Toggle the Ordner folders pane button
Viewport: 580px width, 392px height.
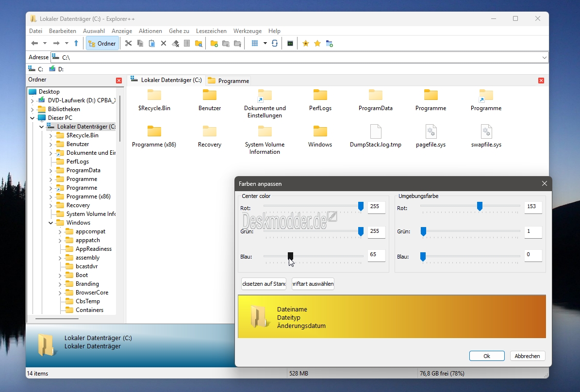coord(102,43)
